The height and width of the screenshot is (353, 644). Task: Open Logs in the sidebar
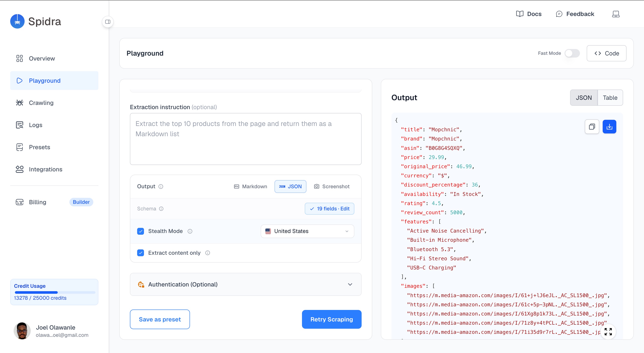point(54,125)
